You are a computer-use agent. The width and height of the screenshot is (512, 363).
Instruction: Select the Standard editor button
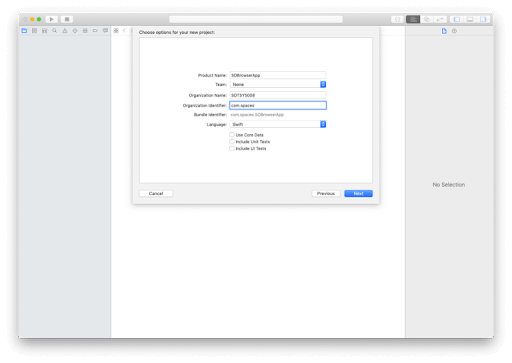pyautogui.click(x=413, y=19)
